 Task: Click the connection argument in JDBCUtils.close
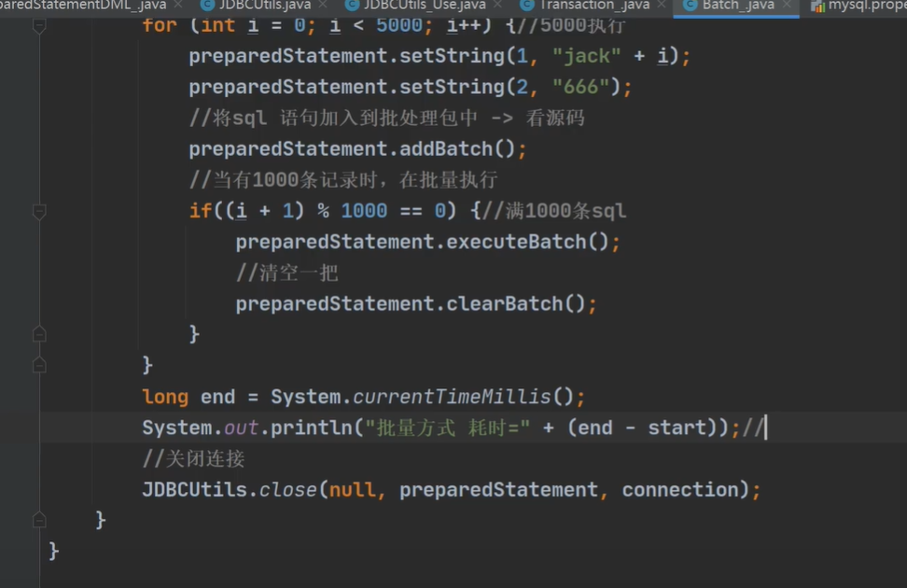[681, 490]
